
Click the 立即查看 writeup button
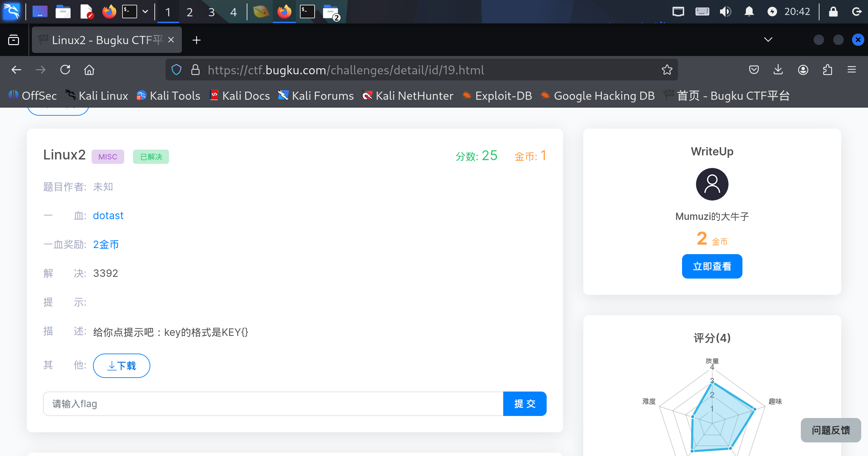712,266
